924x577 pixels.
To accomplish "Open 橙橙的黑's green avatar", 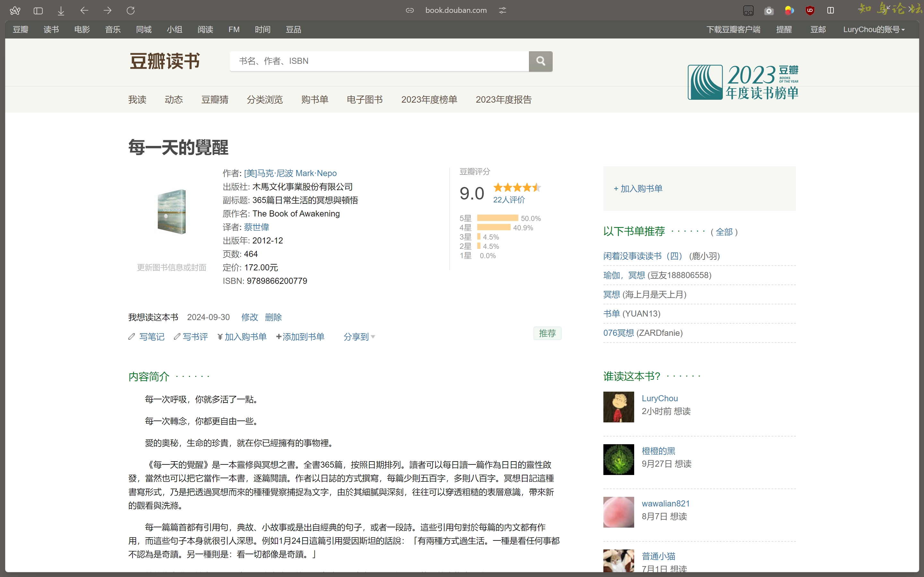I will (x=618, y=460).
